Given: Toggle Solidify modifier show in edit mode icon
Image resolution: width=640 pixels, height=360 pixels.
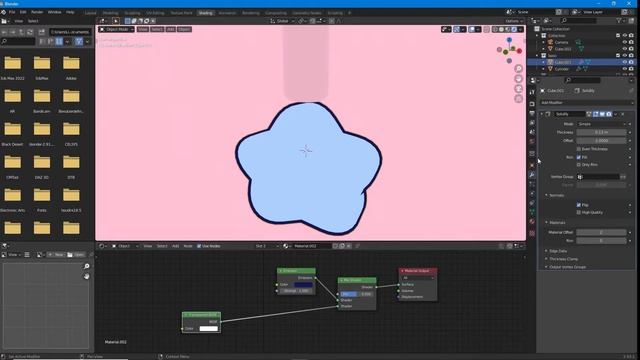Looking at the screenshot, I should (x=596, y=114).
